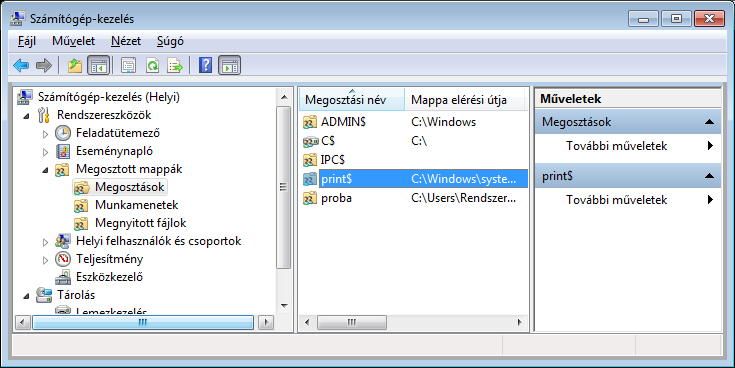Click the Back arrow toolbar icon
This screenshot has width=735, height=368.
click(21, 65)
